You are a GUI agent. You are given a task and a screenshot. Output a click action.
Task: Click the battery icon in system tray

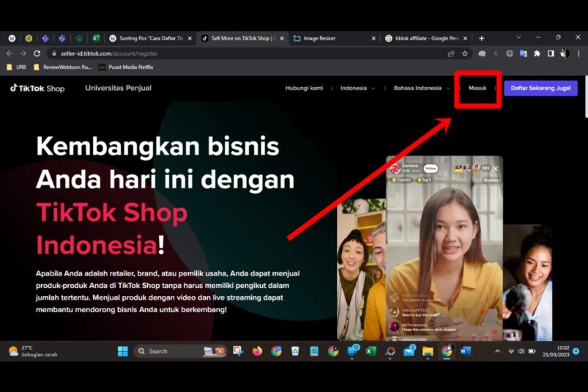coord(532,352)
